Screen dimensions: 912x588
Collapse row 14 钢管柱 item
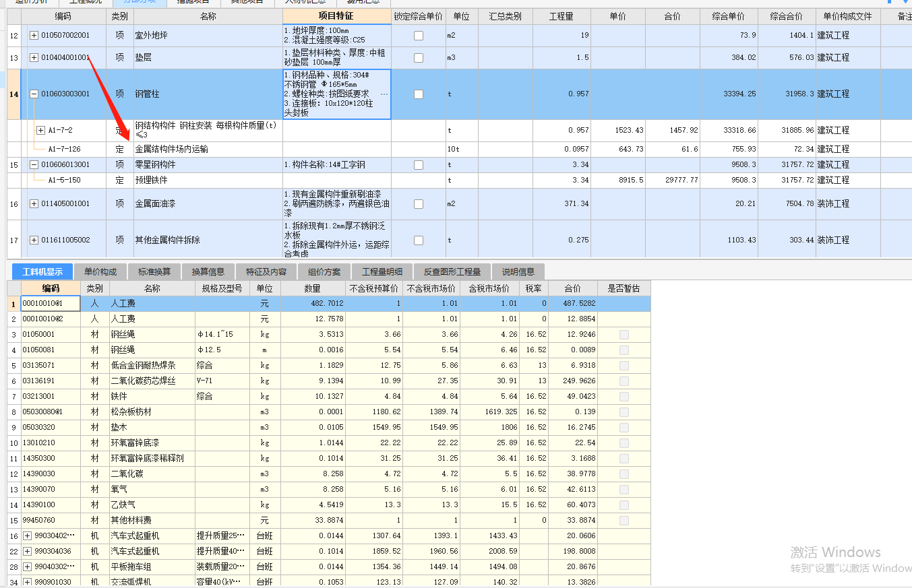(x=34, y=94)
